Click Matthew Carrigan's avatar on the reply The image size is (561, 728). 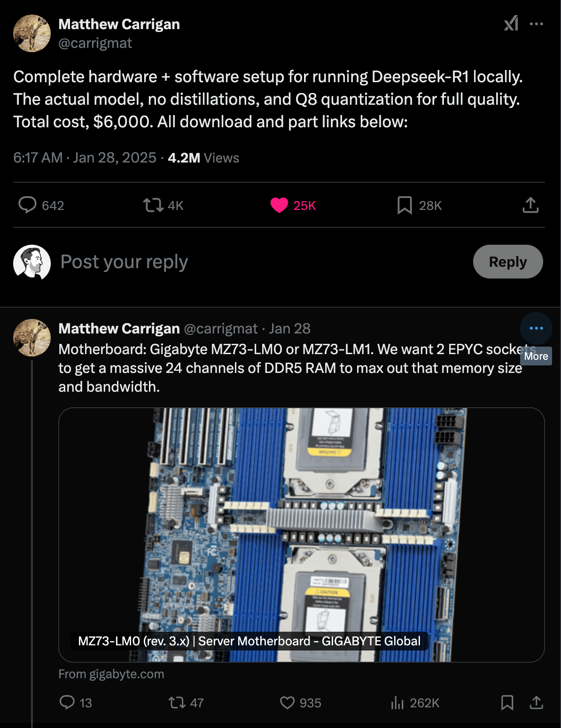(x=32, y=338)
